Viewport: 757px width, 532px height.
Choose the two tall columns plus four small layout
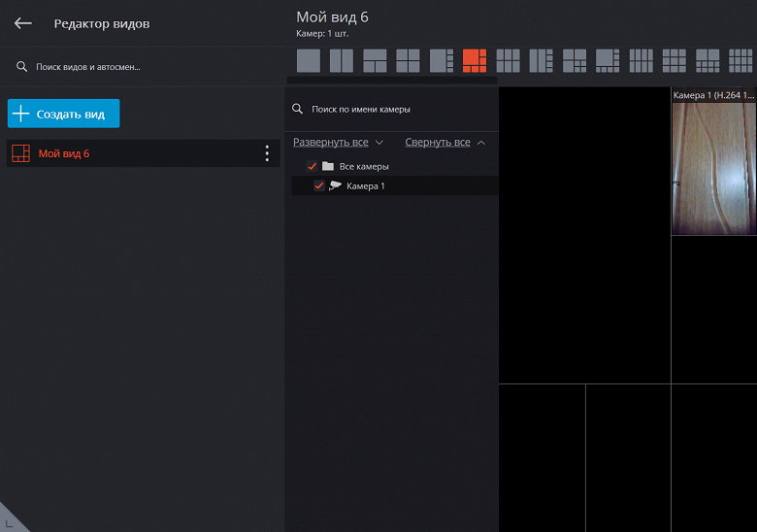(x=542, y=61)
